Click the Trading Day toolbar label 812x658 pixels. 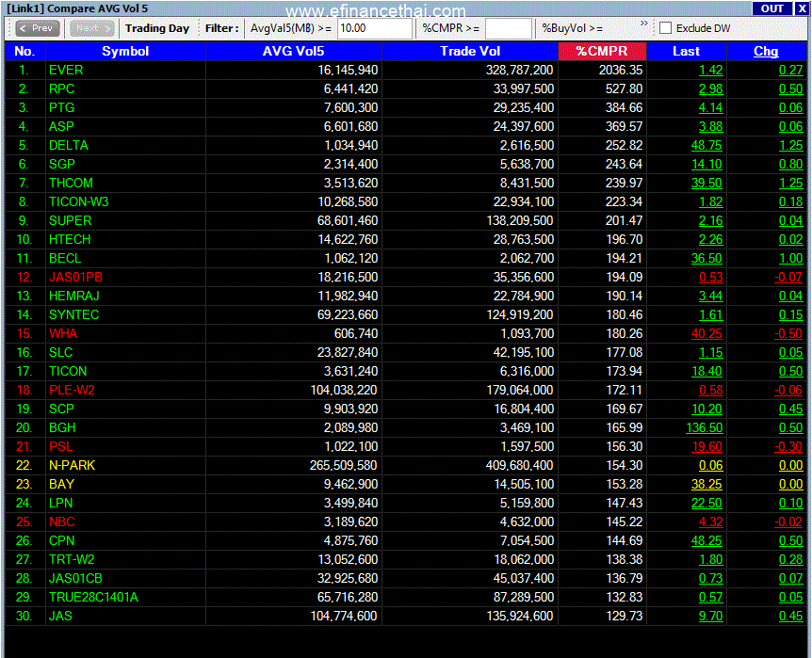tap(157, 28)
